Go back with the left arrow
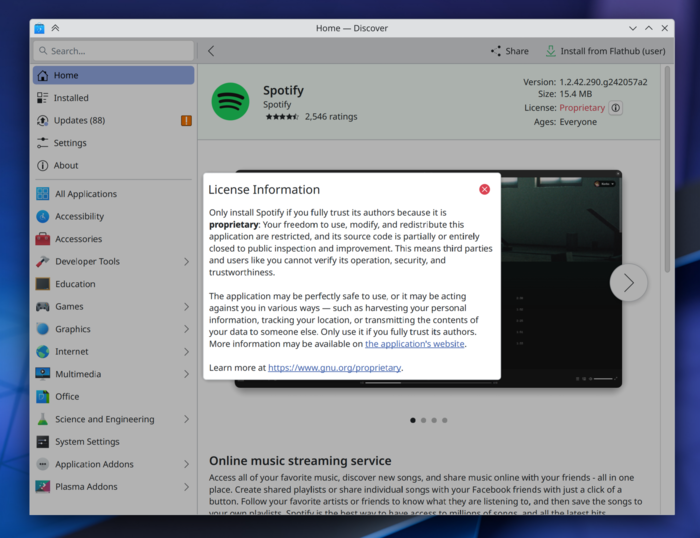Screen dimensions: 700x538 (211, 51)
